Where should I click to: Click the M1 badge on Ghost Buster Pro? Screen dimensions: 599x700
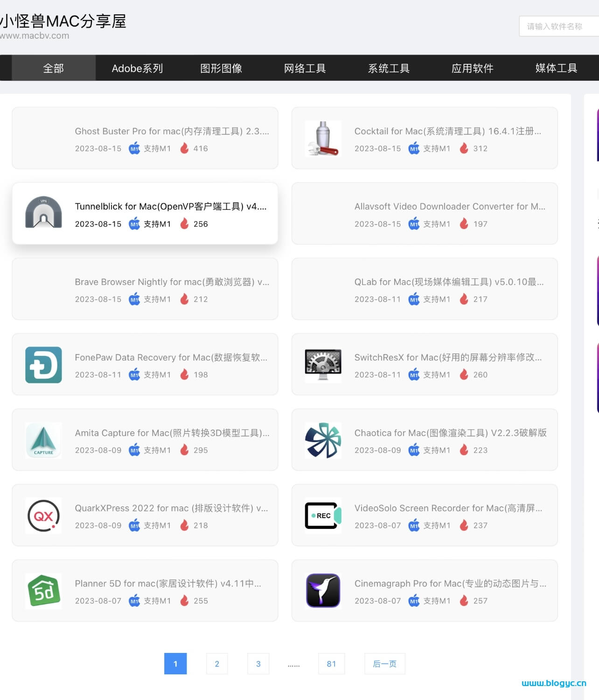coord(134,148)
